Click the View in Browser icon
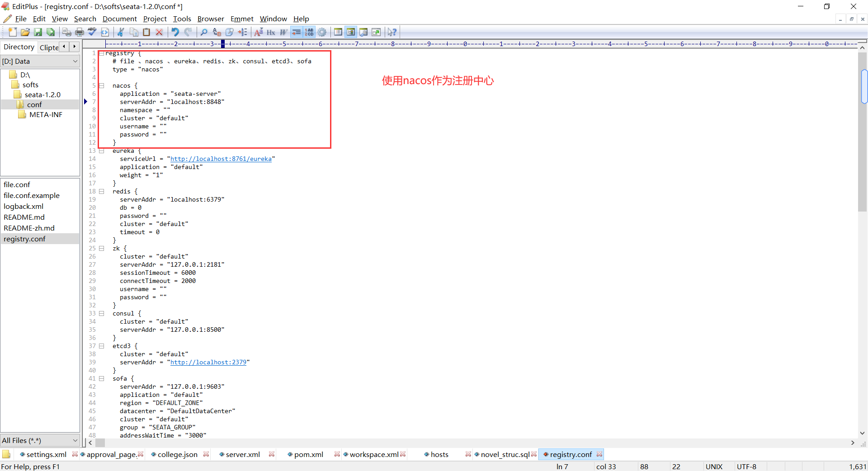This screenshot has height=471, width=868. [x=105, y=32]
